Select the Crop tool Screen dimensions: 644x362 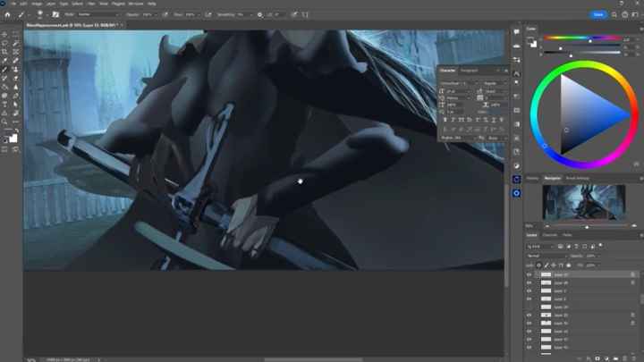pyautogui.click(x=4, y=52)
